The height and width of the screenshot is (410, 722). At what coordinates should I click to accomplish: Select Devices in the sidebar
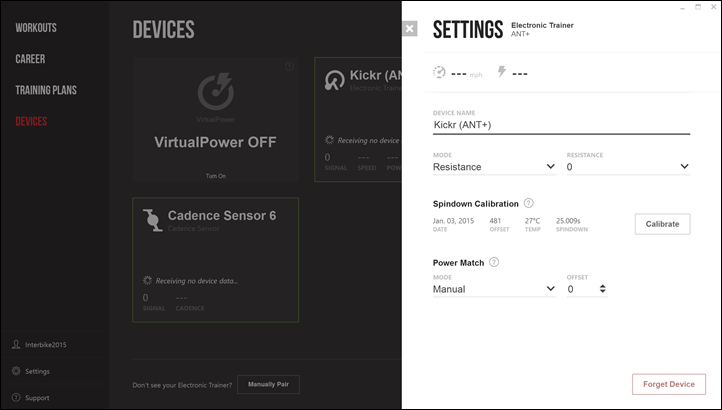click(31, 122)
